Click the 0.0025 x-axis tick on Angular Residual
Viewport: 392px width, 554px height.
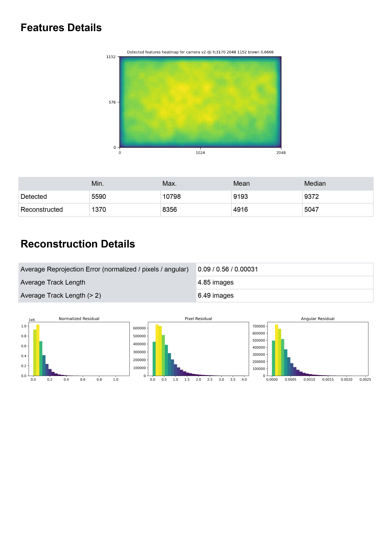click(365, 379)
